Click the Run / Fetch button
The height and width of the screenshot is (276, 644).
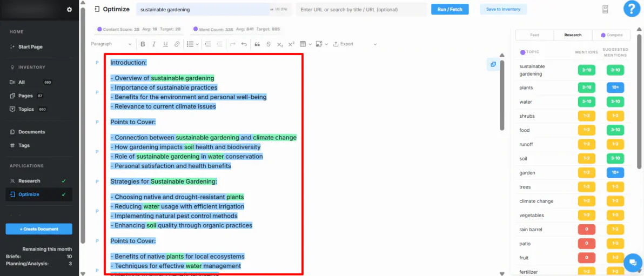click(x=450, y=9)
